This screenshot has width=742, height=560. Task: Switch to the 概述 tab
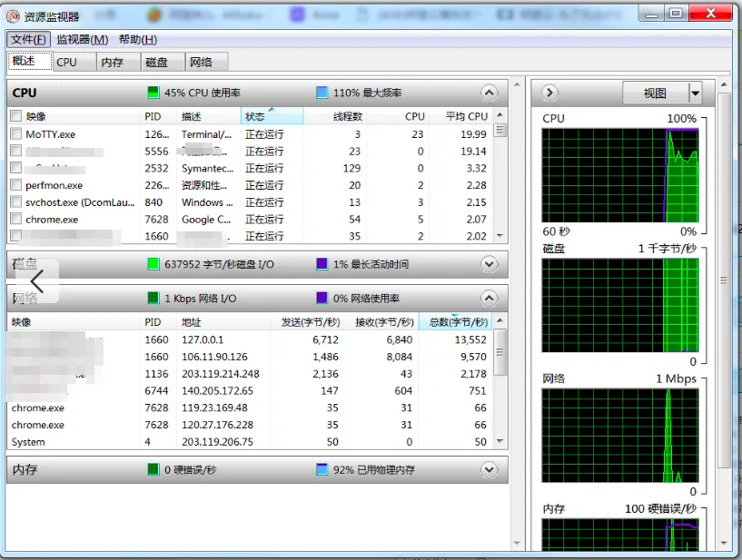(x=29, y=61)
